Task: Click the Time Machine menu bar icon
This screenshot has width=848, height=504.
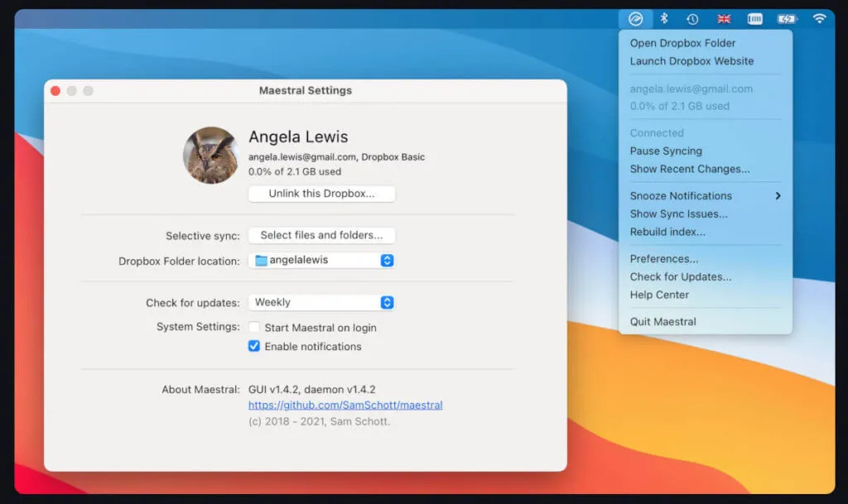Action: pos(693,17)
